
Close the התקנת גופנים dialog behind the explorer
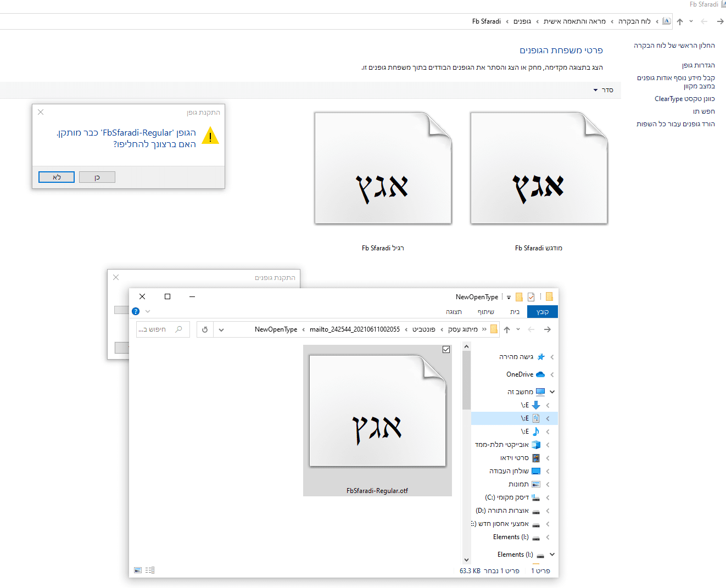(x=116, y=277)
